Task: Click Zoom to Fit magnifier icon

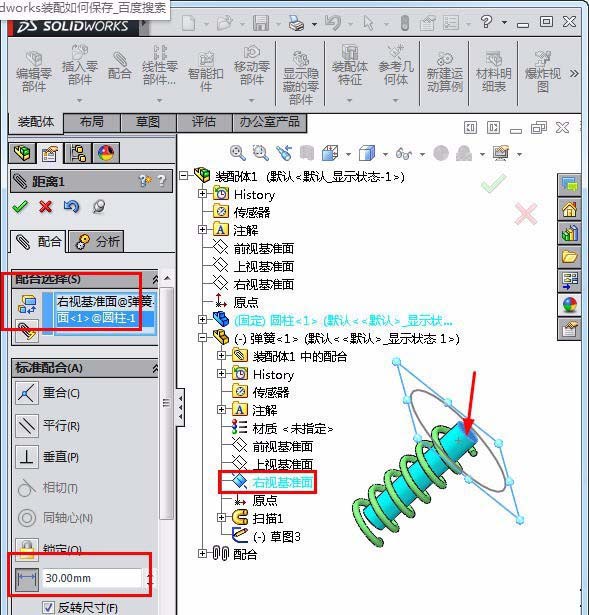Action: (238, 153)
